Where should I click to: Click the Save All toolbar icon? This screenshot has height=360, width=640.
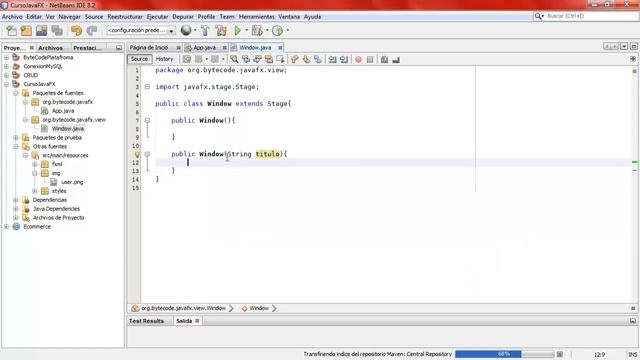tap(57, 31)
